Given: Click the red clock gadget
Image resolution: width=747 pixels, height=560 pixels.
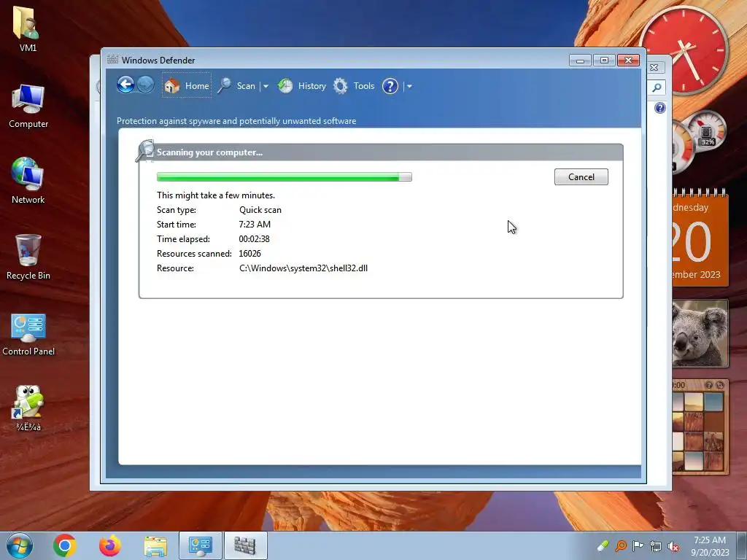Looking at the screenshot, I should 684,50.
